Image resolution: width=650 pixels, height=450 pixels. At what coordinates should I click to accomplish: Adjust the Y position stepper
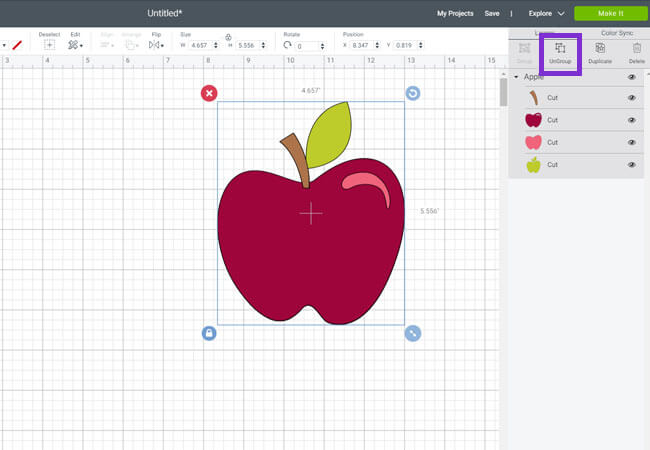(x=421, y=45)
